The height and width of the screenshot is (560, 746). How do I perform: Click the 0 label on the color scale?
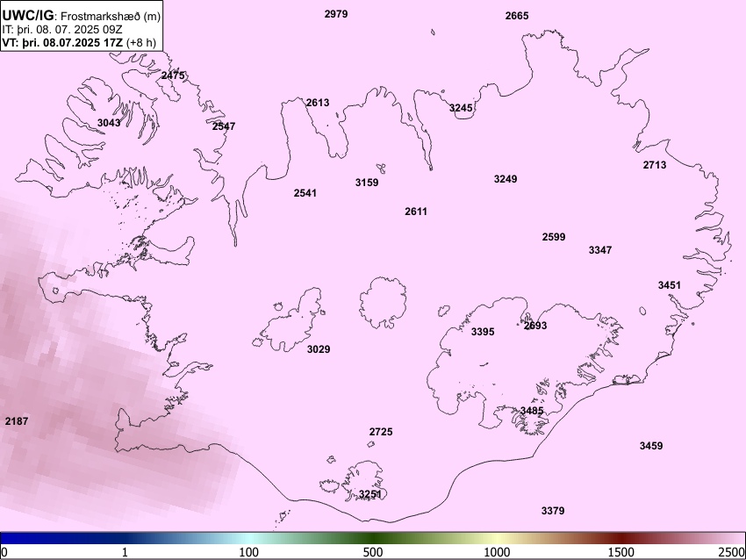[4, 552]
